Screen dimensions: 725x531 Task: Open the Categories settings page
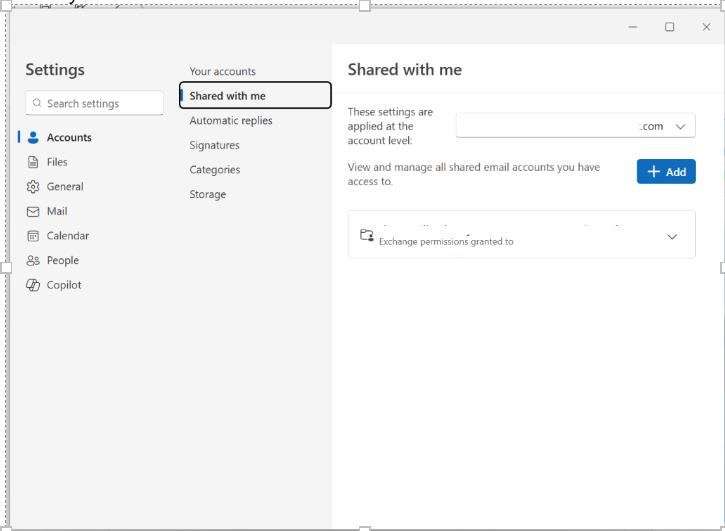click(215, 170)
